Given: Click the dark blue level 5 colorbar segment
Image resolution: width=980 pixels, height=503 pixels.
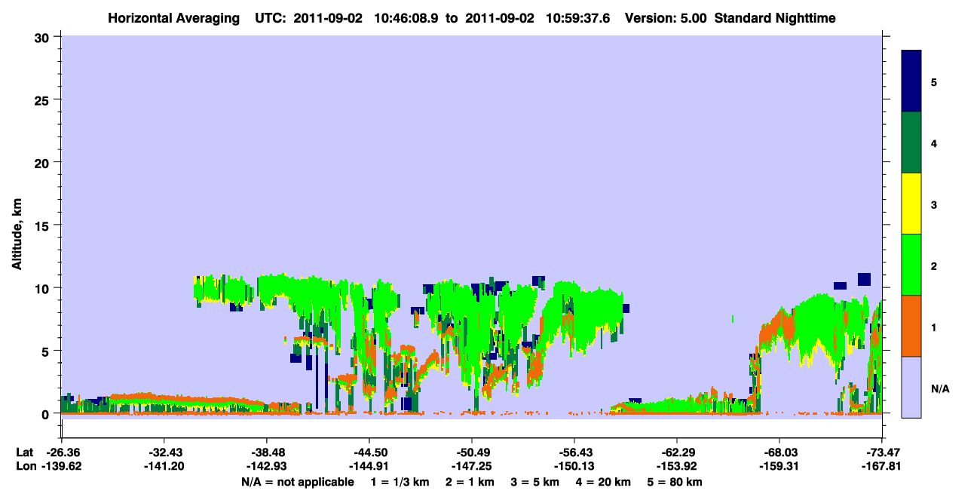Looking at the screenshot, I should coord(911,81).
